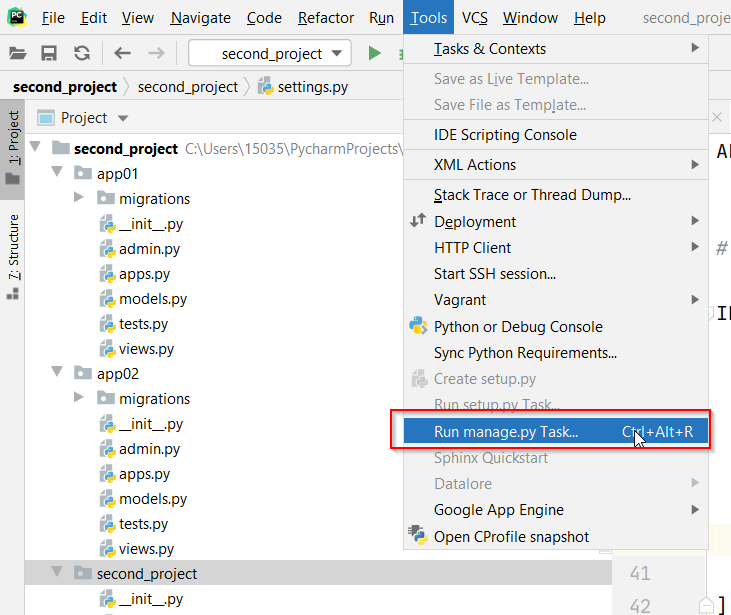Choose IDE Scripting Console

556,135
